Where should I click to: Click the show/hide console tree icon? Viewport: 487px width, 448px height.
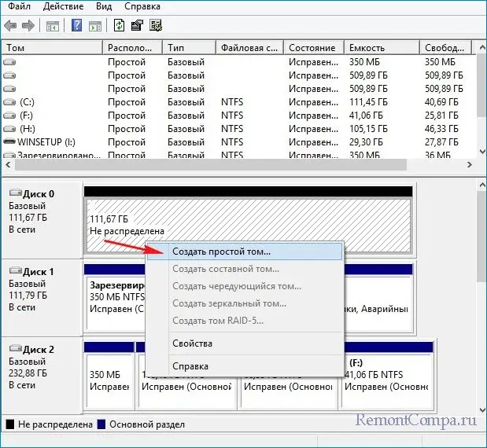pos(52,25)
